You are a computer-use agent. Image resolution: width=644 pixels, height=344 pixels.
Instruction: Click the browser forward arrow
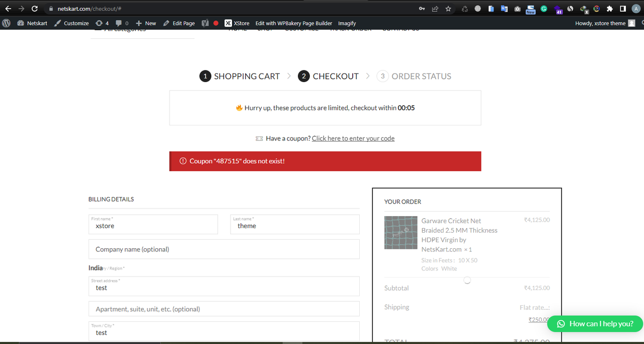pyautogui.click(x=21, y=9)
